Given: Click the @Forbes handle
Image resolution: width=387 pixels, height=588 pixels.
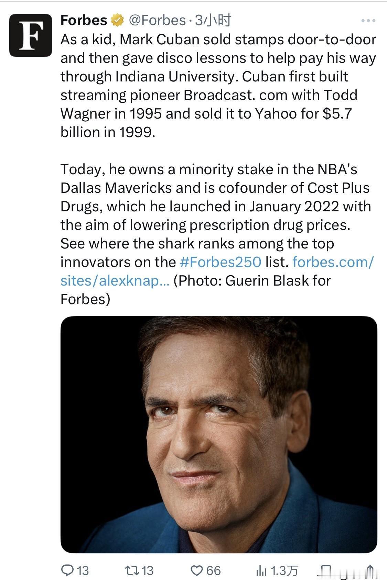Looking at the screenshot, I should (x=157, y=20).
